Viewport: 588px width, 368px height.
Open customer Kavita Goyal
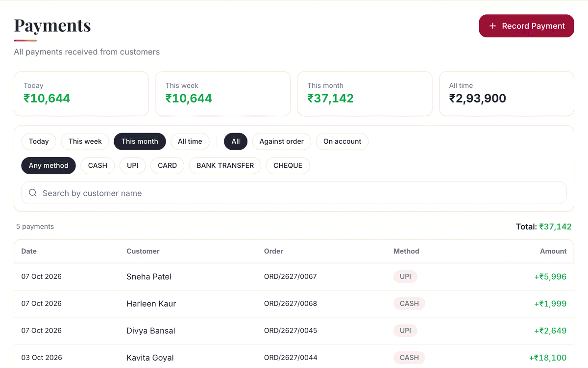pyautogui.click(x=150, y=358)
